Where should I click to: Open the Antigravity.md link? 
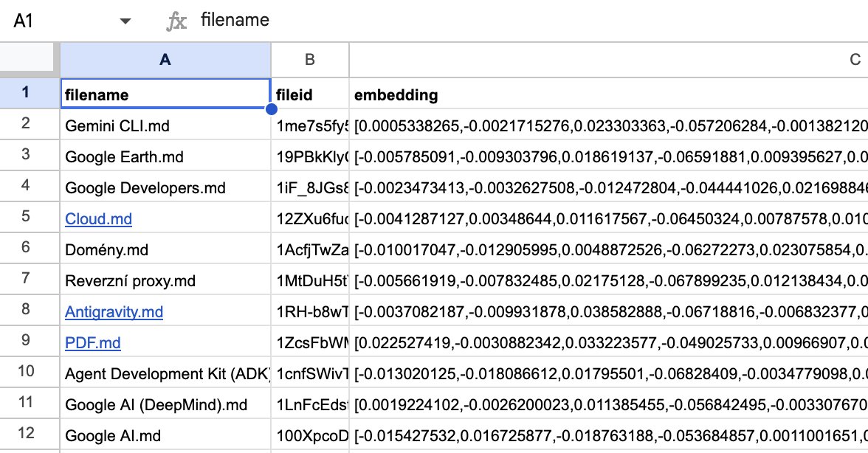pos(114,312)
